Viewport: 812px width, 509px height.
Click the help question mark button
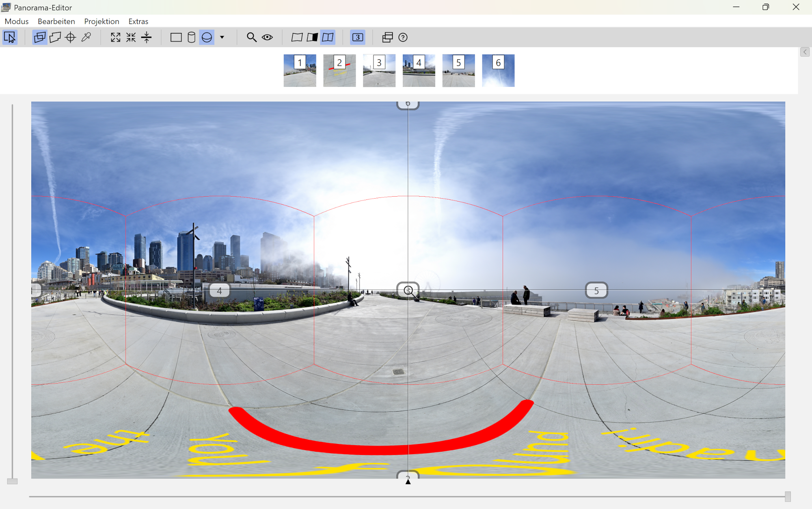403,37
